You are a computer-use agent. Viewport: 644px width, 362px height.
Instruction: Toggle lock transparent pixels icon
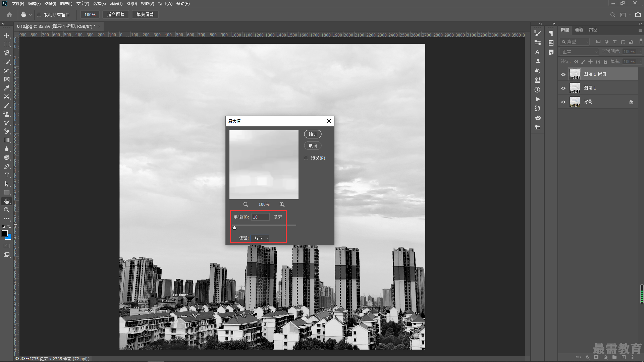coord(576,62)
